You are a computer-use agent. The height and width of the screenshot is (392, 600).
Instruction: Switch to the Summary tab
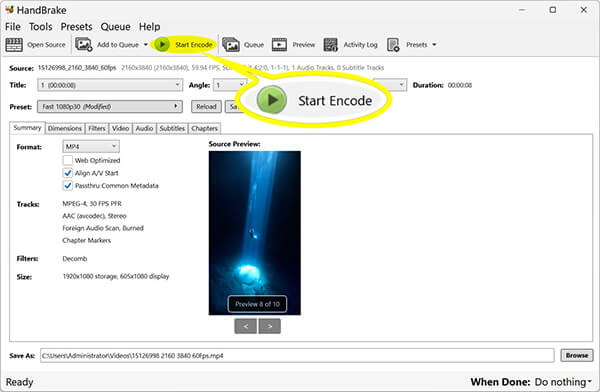27,128
